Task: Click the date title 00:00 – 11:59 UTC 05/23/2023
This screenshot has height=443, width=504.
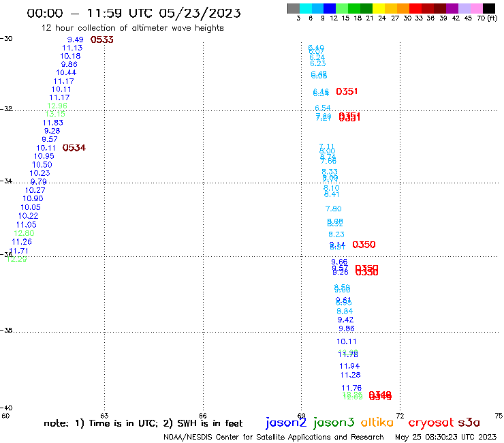Action: tap(133, 13)
